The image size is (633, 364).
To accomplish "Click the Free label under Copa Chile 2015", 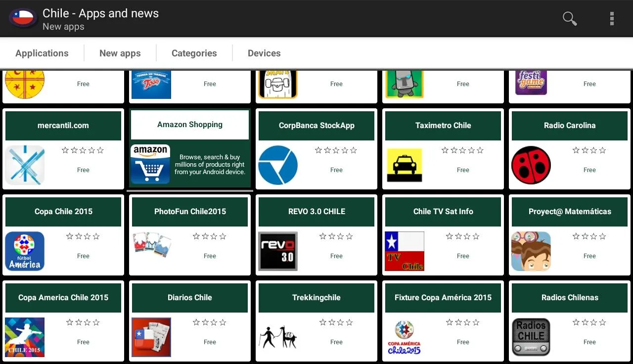I will tap(83, 256).
